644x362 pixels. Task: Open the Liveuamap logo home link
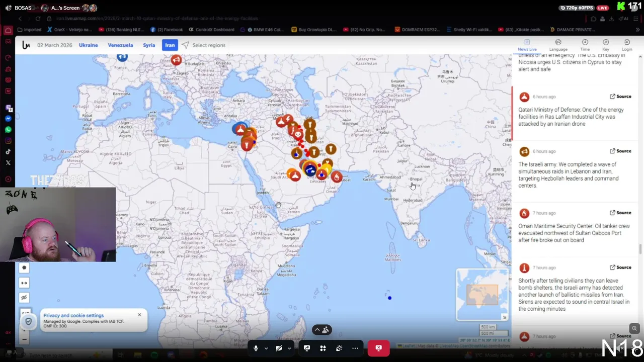[26, 45]
